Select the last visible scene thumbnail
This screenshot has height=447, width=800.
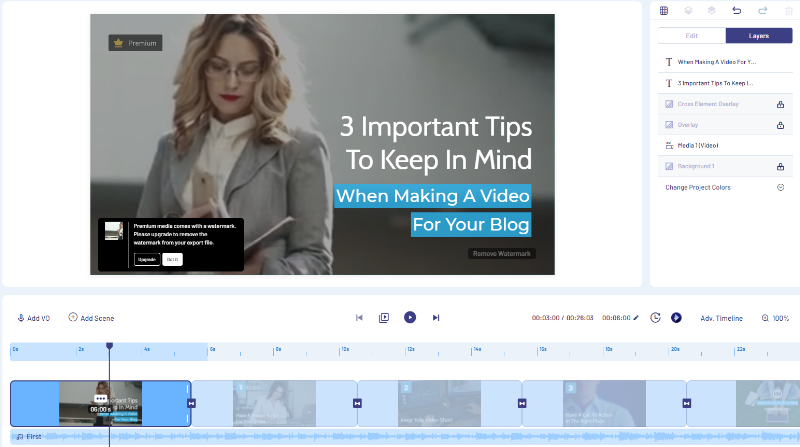768,404
